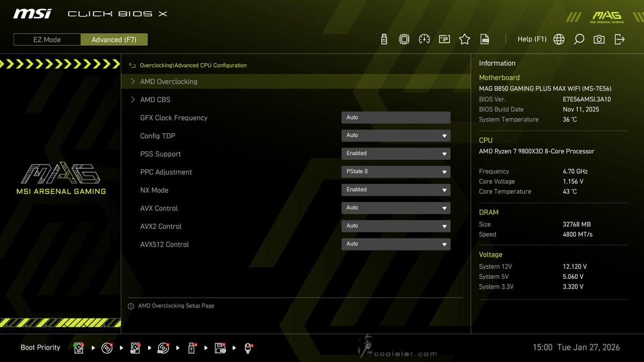Viewport: 644px width, 362px height.
Task: Switch to EZ Mode tab
Action: (x=47, y=40)
